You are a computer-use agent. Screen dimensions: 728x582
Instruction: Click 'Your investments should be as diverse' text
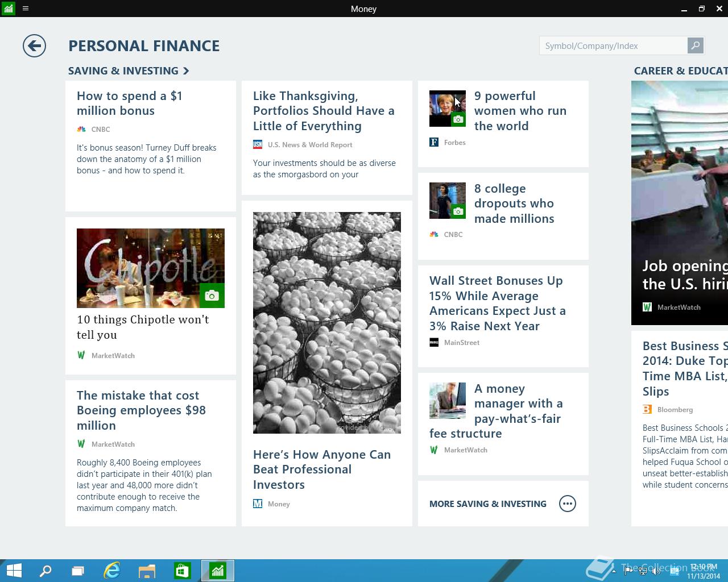324,169
